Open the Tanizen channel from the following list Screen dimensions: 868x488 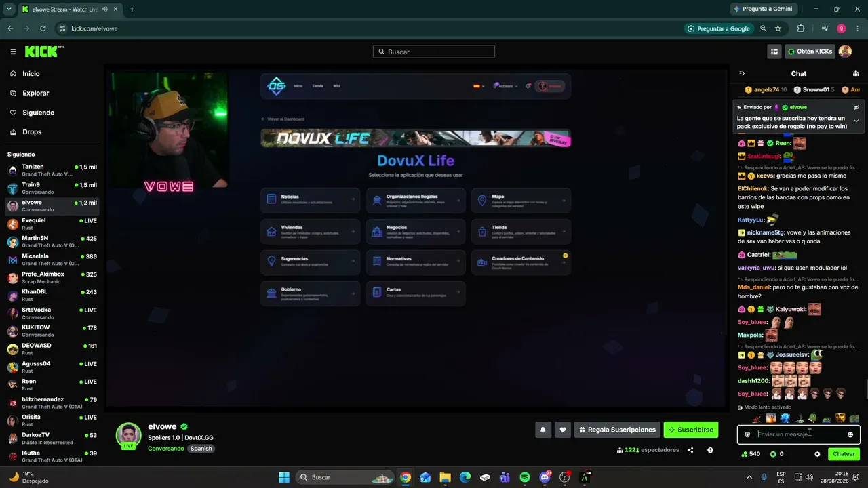52,170
